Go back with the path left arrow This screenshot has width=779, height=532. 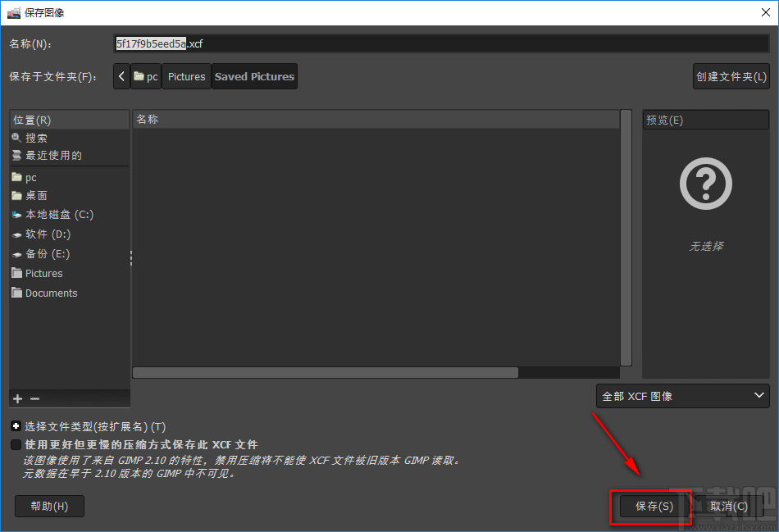tap(121, 76)
